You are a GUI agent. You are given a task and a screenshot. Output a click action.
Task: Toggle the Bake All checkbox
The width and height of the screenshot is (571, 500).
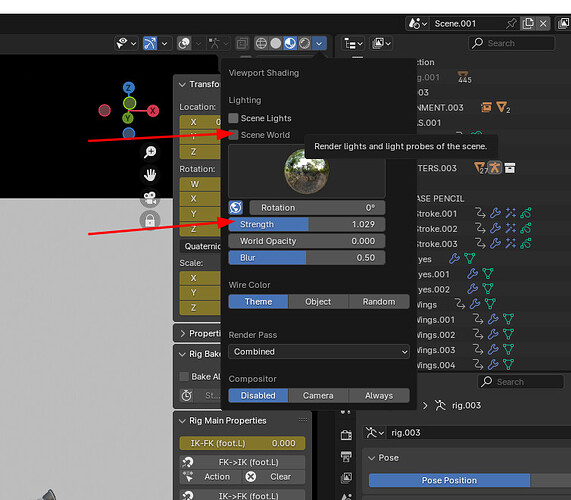point(184,377)
